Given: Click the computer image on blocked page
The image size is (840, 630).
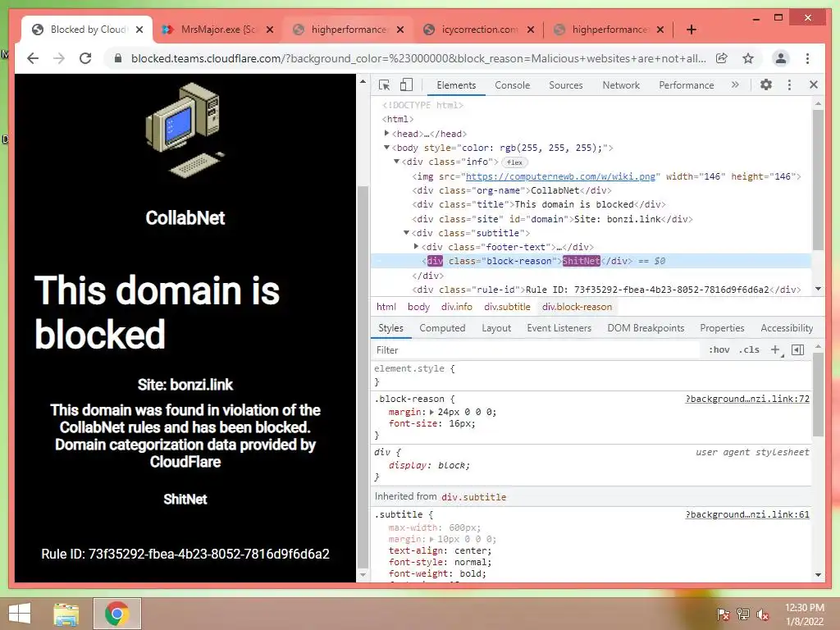Looking at the screenshot, I should tap(185, 130).
